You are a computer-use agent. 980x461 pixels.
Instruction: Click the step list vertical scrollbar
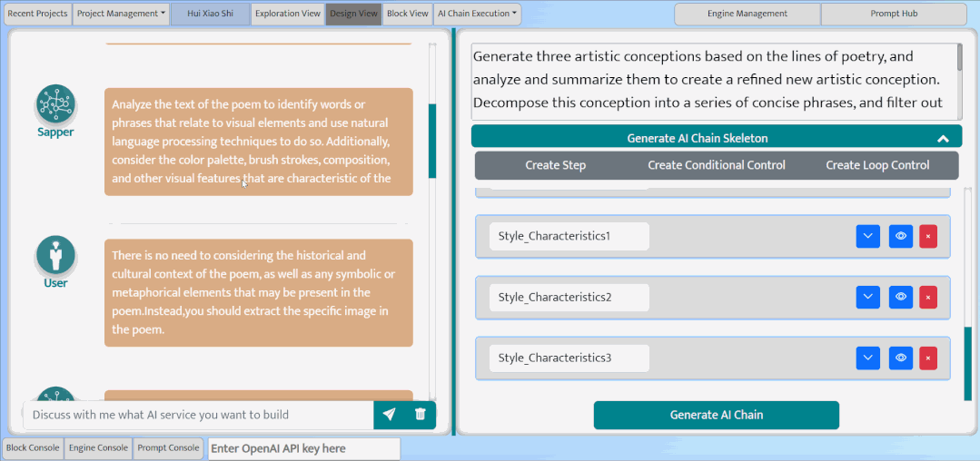pos(968,294)
